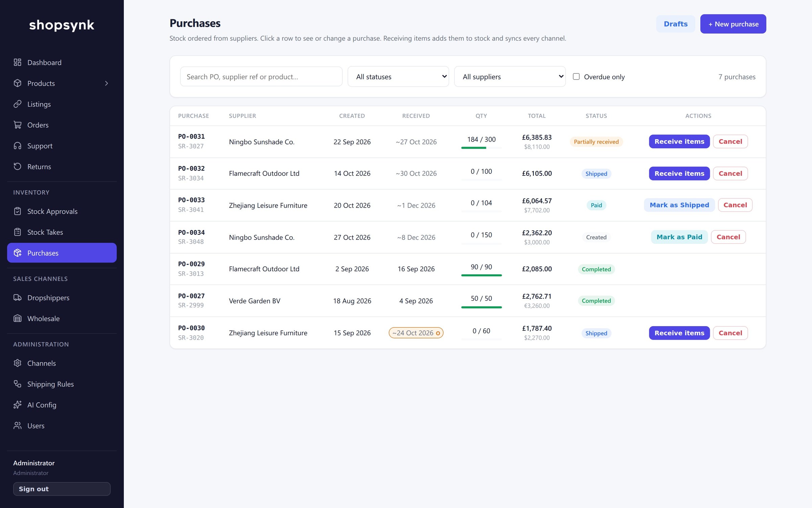Open the AI Config sparkle icon
Image resolution: width=812 pixels, height=508 pixels.
coord(18,405)
